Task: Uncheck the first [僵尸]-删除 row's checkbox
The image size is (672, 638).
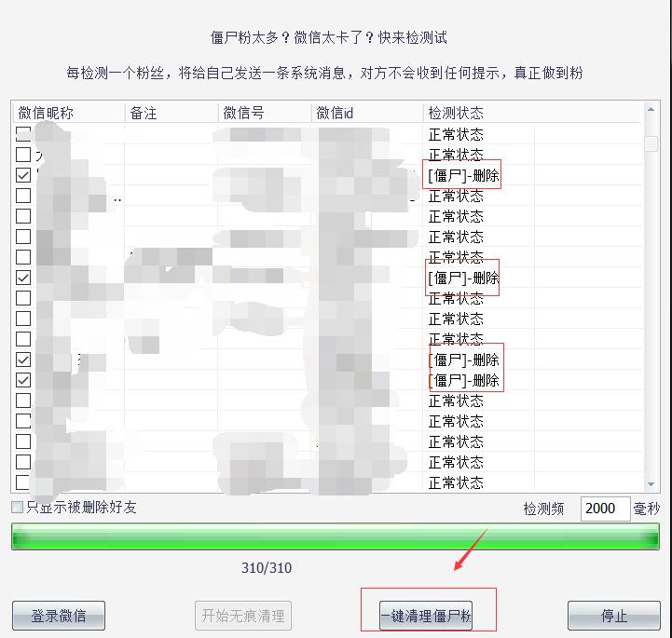Action: (x=23, y=175)
